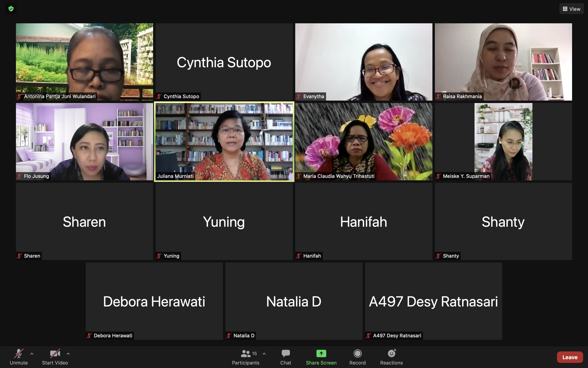Viewport: 588px width, 368px height.
Task: Start recording with Record button
Action: pyautogui.click(x=357, y=357)
